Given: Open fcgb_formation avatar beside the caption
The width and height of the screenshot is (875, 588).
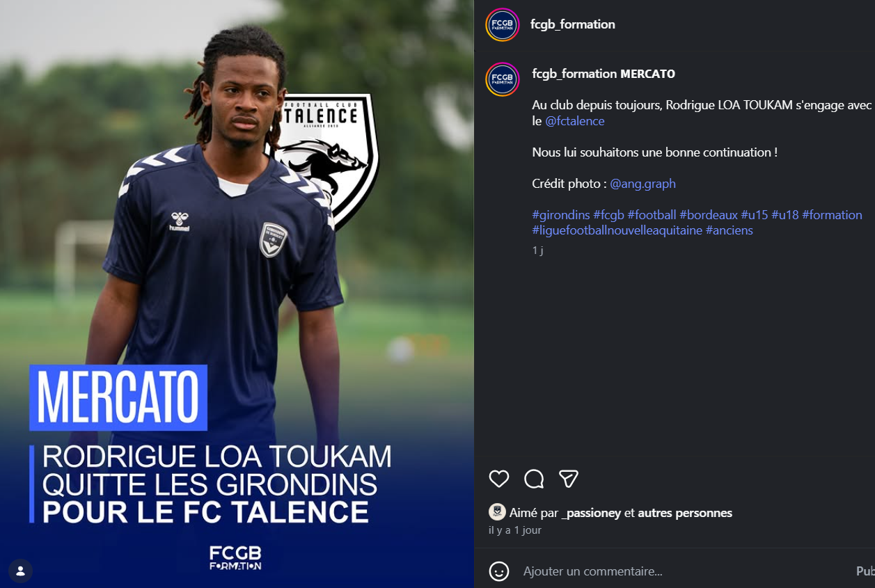Looking at the screenshot, I should (x=503, y=79).
